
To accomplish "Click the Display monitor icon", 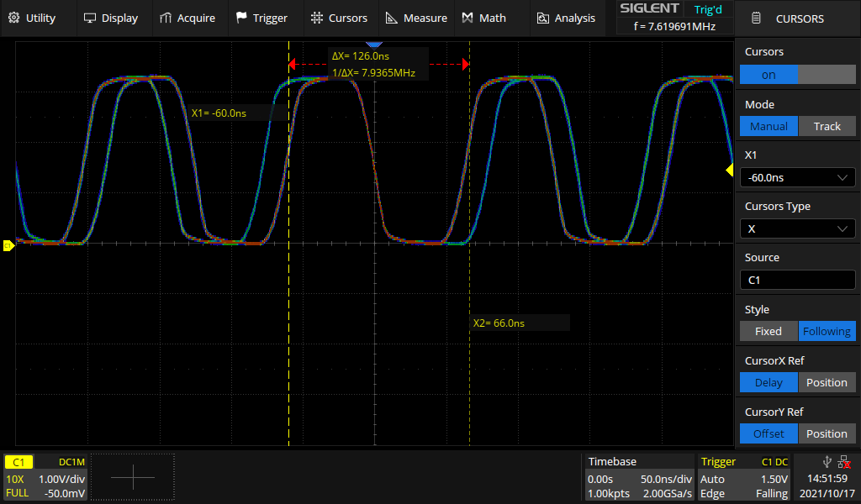I will pyautogui.click(x=90, y=18).
